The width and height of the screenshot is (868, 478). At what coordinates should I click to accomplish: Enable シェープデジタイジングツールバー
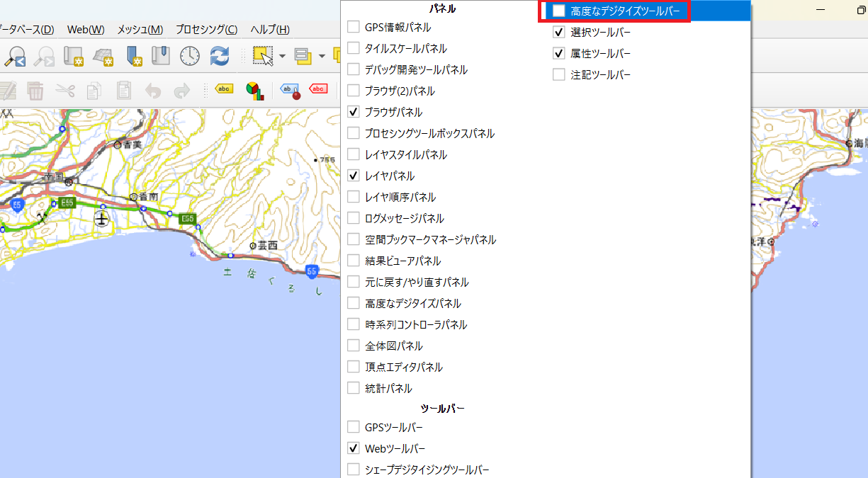point(354,470)
